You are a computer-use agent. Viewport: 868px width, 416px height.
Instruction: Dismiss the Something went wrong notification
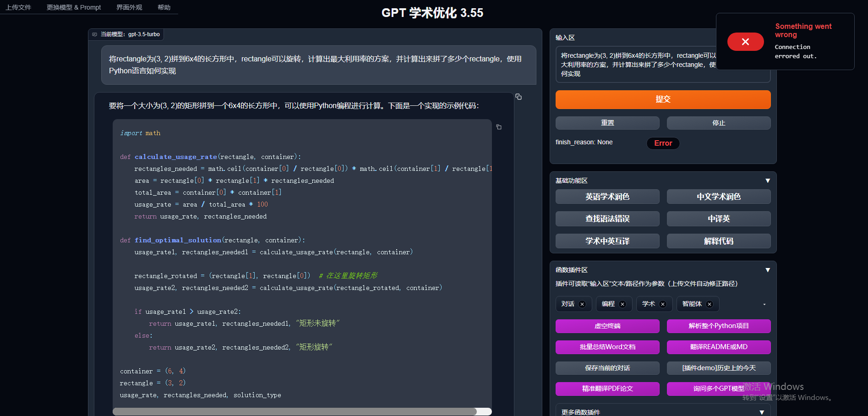(x=745, y=42)
